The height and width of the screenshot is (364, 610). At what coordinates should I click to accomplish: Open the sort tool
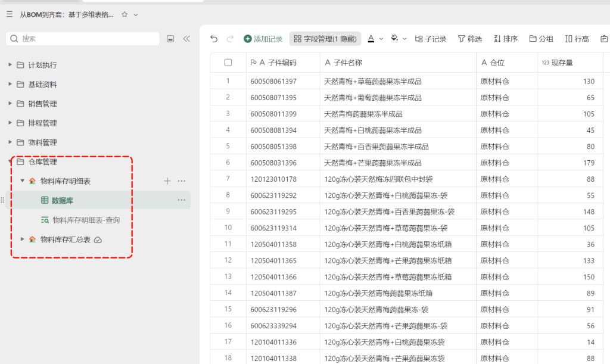click(506, 39)
